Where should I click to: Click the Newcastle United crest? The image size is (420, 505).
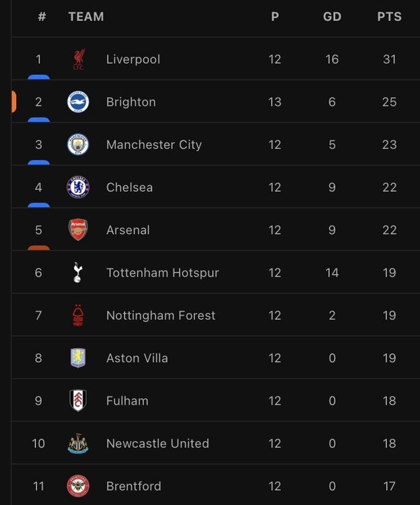coord(78,444)
